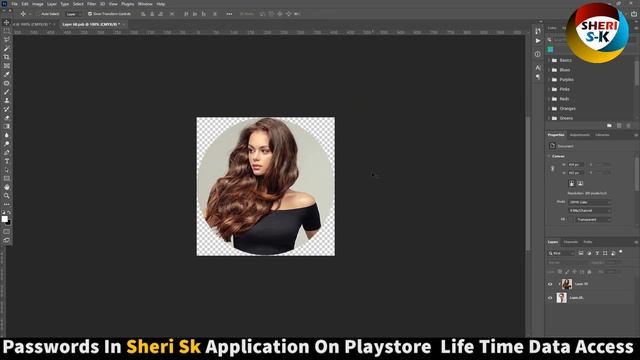This screenshot has width=640, height=360.
Task: Select the Hand tool
Action: pyautogui.click(x=7, y=187)
